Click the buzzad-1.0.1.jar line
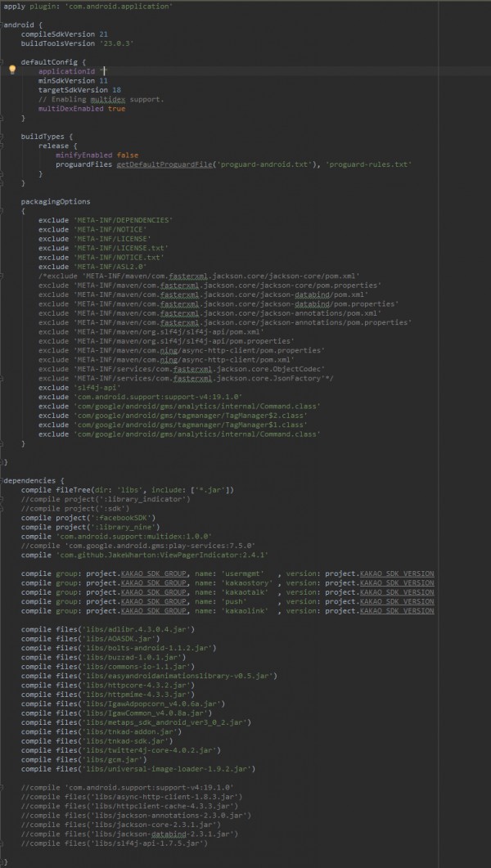The width and height of the screenshot is (491, 868). [x=103, y=657]
